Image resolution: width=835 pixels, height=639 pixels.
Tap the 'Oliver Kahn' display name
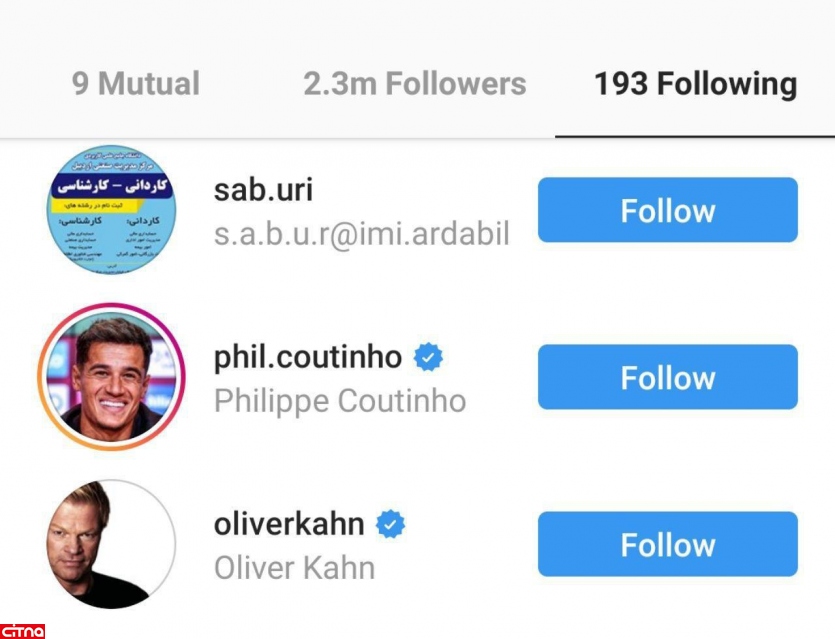(294, 568)
